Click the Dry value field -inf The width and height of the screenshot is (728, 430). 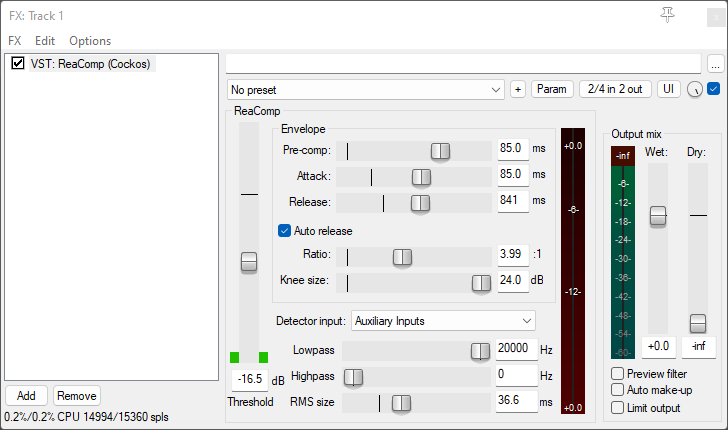click(699, 347)
